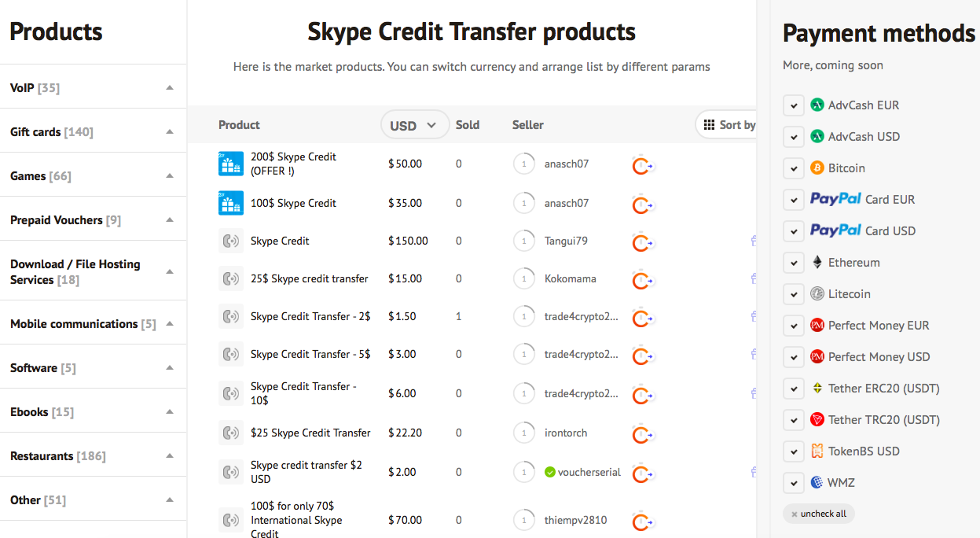Toggle the Perfect Money EUR checkbox
The width and height of the screenshot is (980, 538).
click(794, 326)
